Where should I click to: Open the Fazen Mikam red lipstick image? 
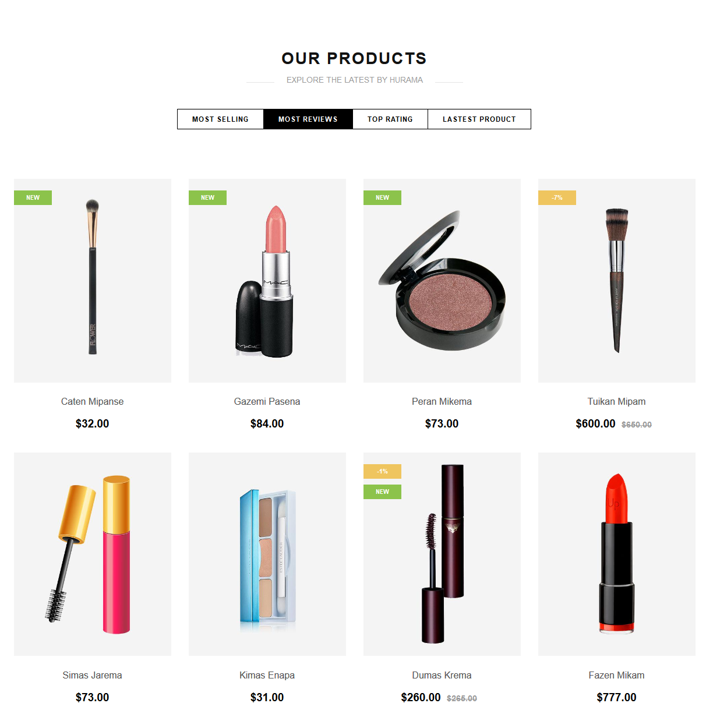pos(617,554)
